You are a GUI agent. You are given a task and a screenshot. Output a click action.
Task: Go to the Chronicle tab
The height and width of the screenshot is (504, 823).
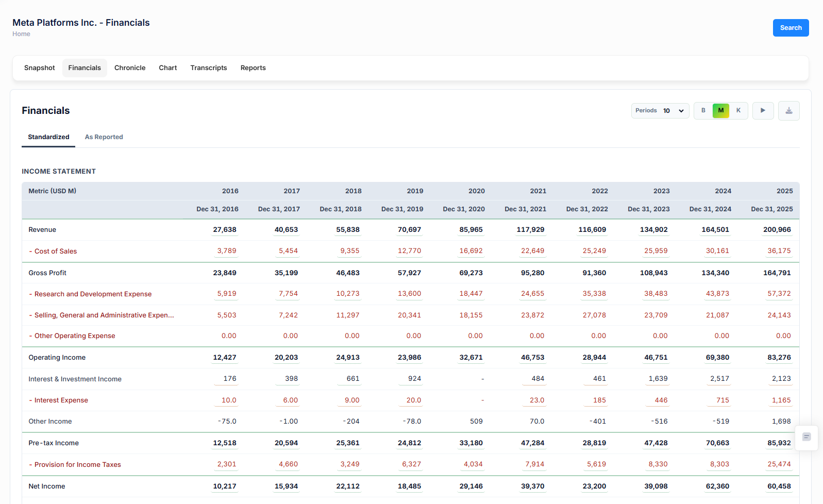coord(130,68)
